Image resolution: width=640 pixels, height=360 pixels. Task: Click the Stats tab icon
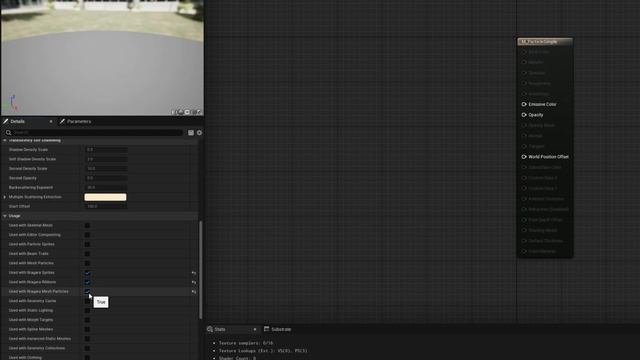pyautogui.click(x=210, y=329)
